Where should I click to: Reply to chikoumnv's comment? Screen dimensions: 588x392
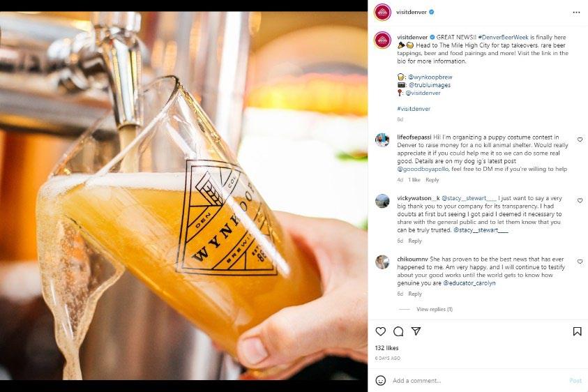point(415,294)
